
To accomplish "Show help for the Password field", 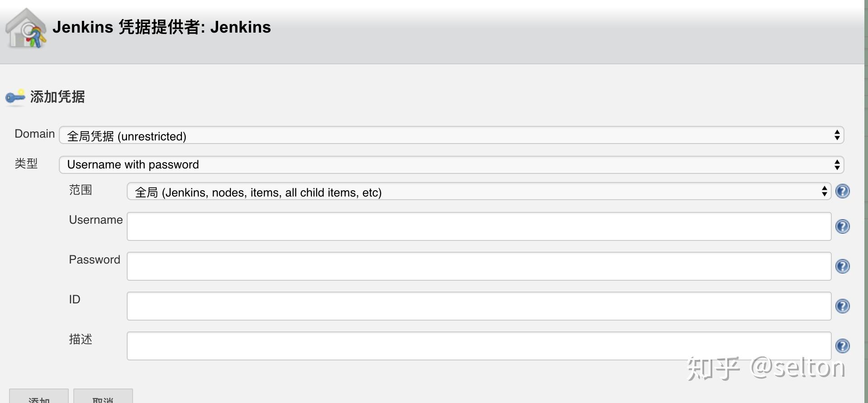I will (842, 266).
